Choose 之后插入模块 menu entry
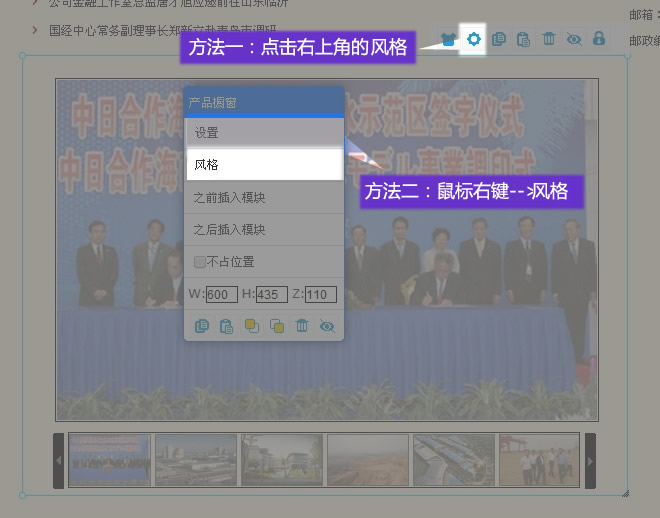 [x=264, y=230]
